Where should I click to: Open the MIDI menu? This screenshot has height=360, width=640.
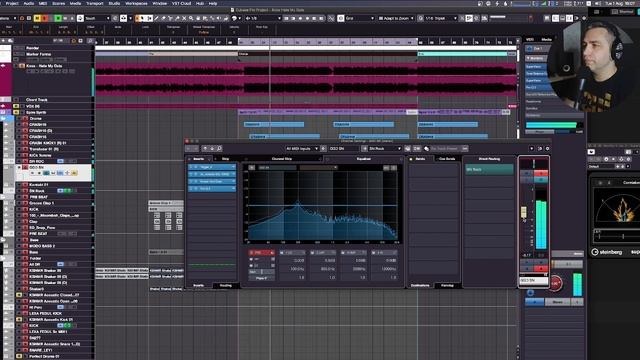43,3
